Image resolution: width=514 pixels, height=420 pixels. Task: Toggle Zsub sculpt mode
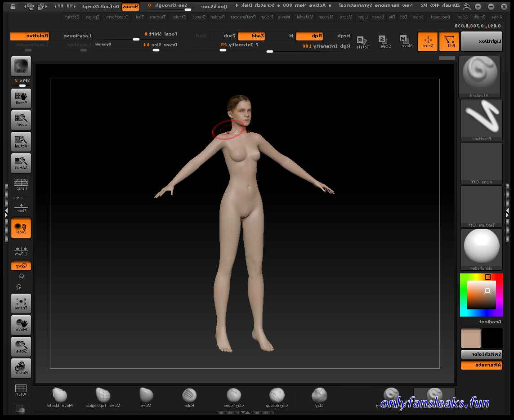point(229,36)
